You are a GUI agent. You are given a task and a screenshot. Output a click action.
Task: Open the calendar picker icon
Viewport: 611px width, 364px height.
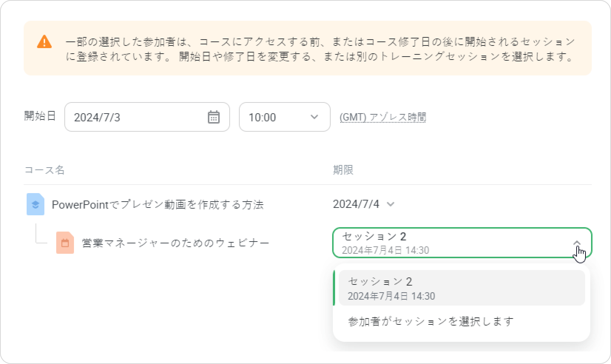(x=213, y=117)
